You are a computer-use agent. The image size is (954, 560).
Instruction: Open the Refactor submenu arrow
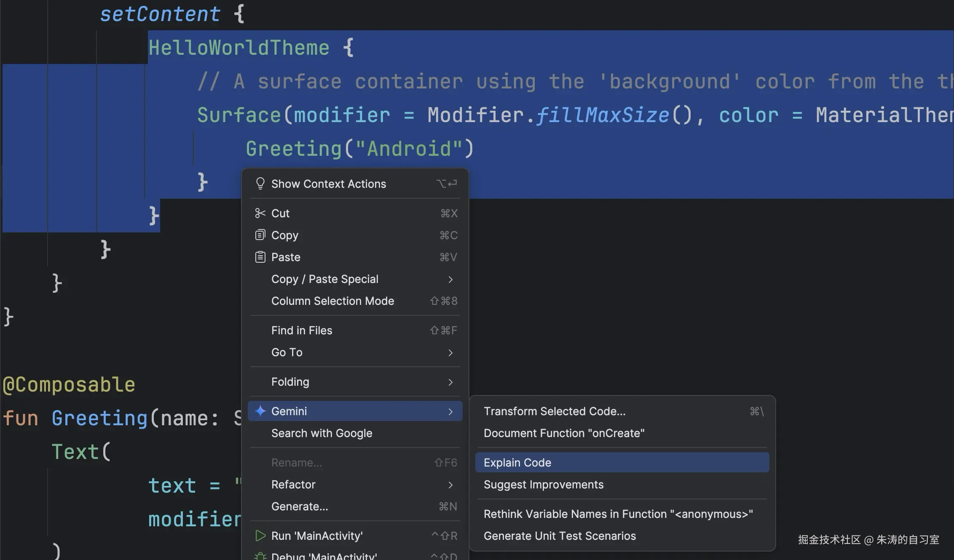(450, 485)
